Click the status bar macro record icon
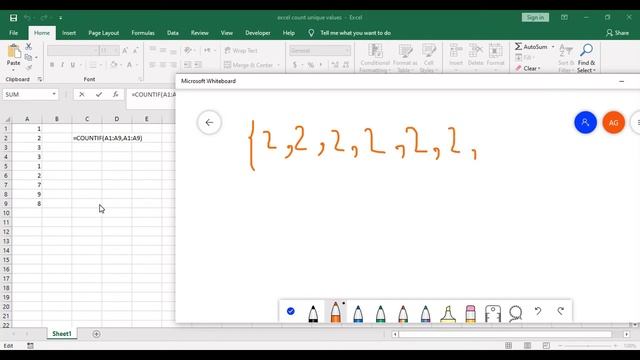This screenshot has width=640, height=360. [x=30, y=346]
